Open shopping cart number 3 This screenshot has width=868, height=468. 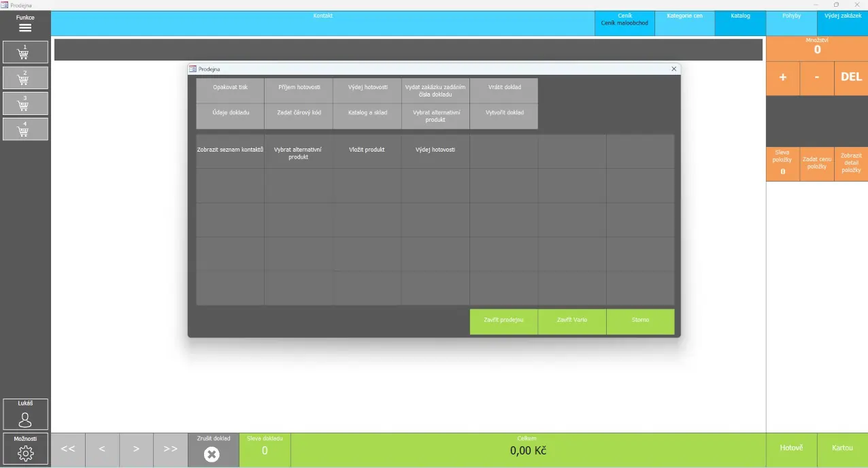coord(25,103)
